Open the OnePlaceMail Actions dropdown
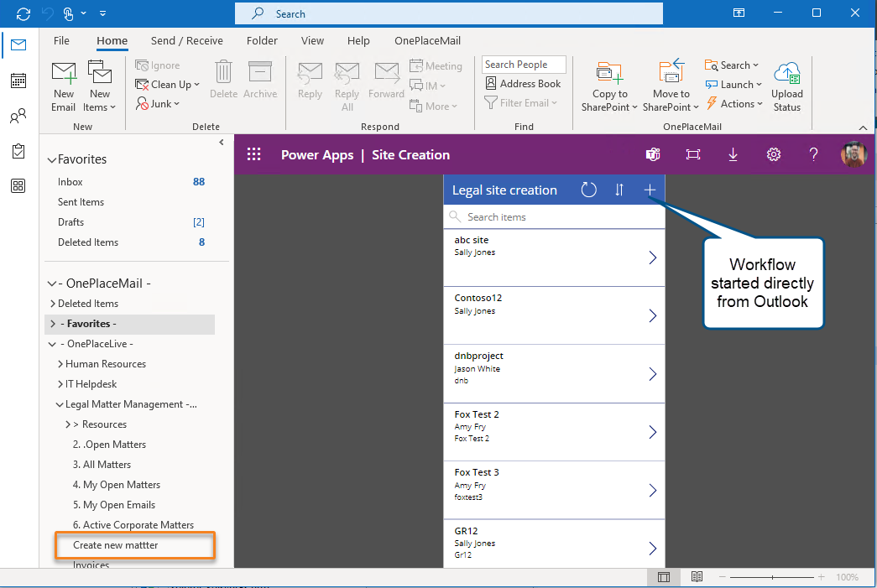 point(733,103)
